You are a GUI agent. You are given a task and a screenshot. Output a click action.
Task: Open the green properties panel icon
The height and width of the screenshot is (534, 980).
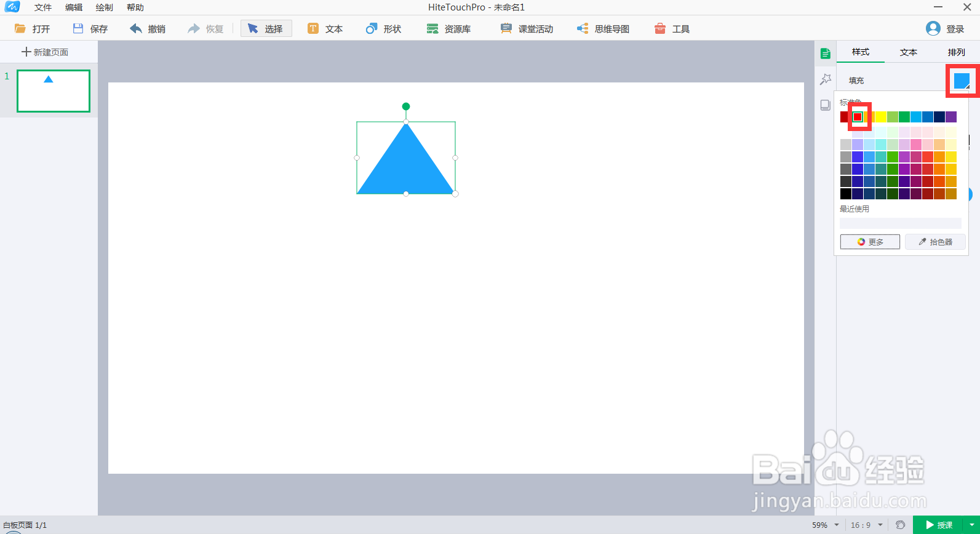click(826, 54)
